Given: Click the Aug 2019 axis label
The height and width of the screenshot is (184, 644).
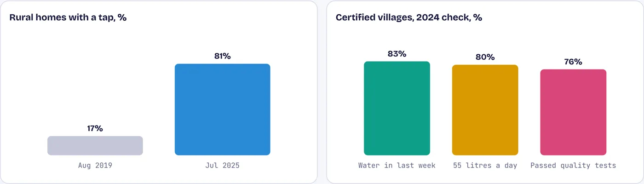Looking at the screenshot, I should (x=95, y=165).
